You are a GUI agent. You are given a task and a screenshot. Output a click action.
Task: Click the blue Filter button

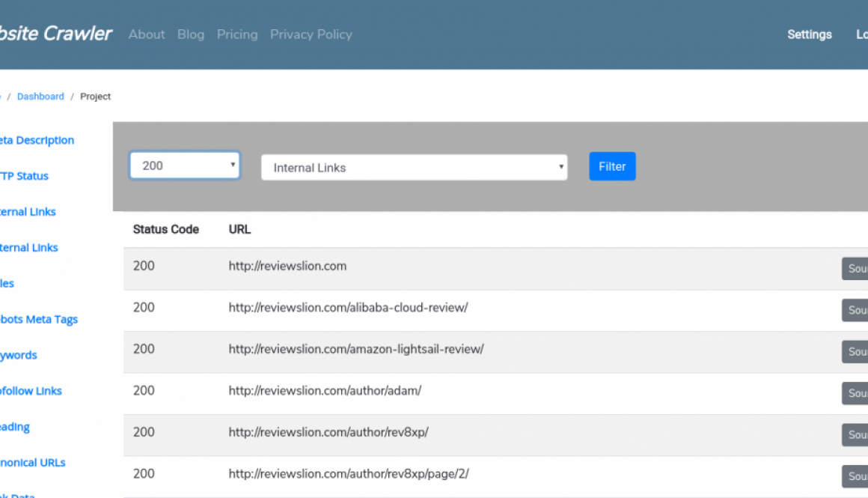pos(612,166)
